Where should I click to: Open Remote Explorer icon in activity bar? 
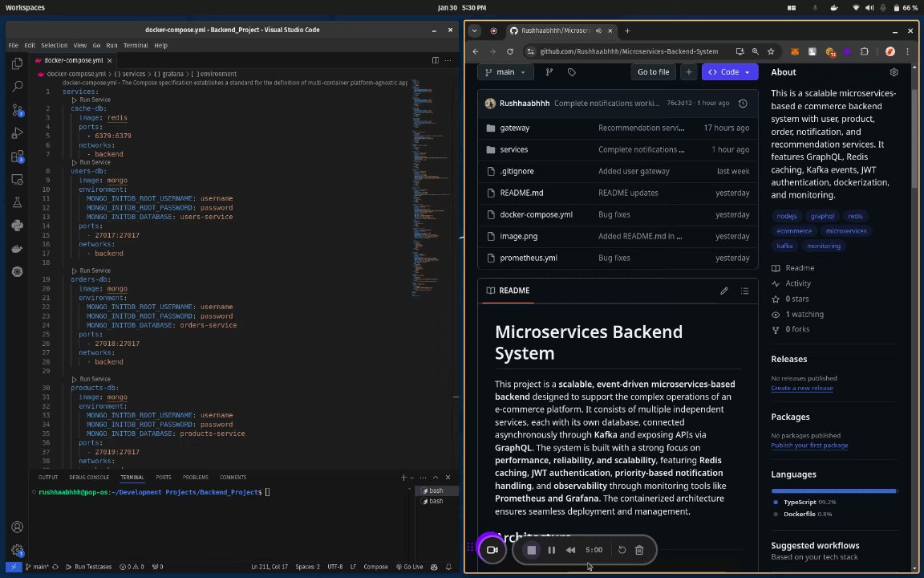coord(17,179)
